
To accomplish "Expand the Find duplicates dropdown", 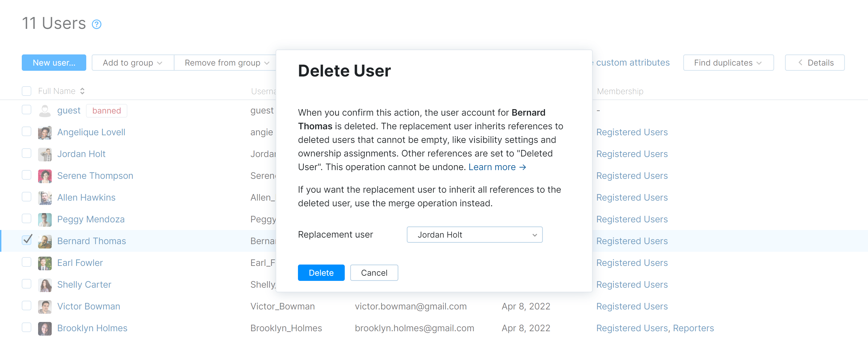I will 728,62.
